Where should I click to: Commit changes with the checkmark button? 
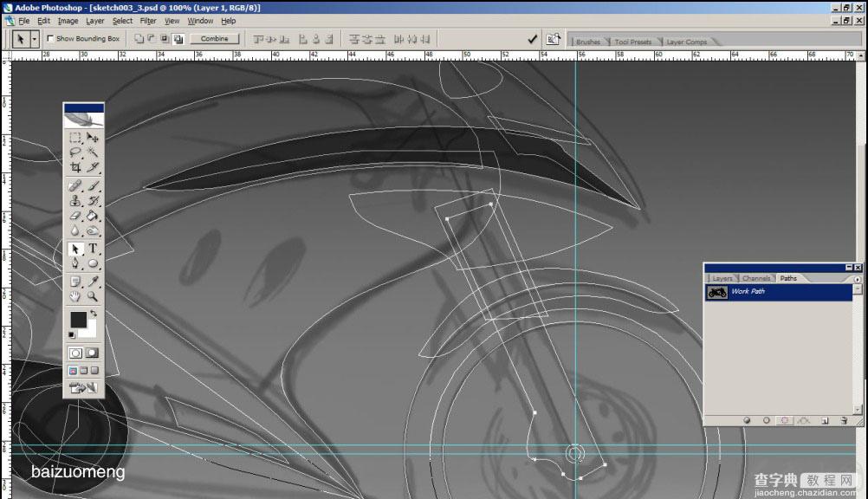(x=532, y=39)
